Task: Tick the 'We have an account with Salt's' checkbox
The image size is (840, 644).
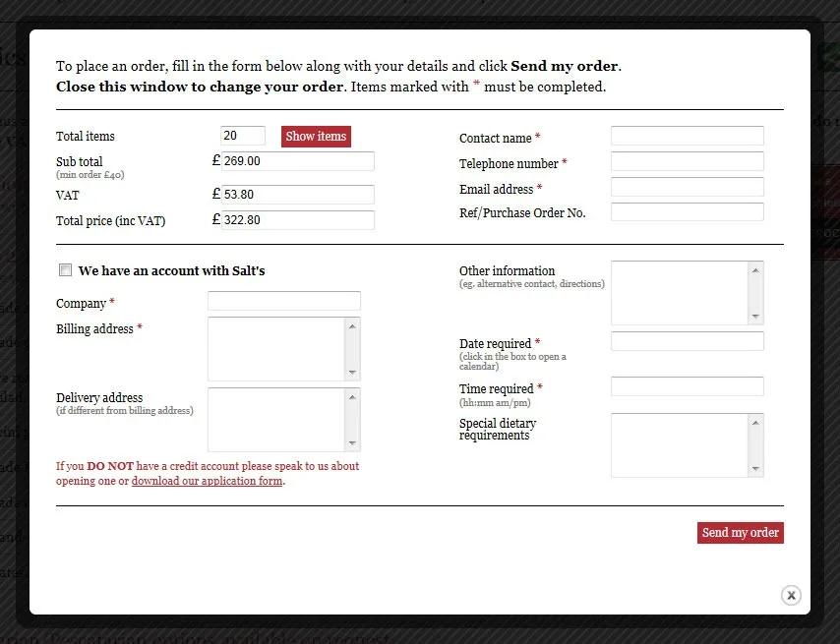Action: [66, 270]
